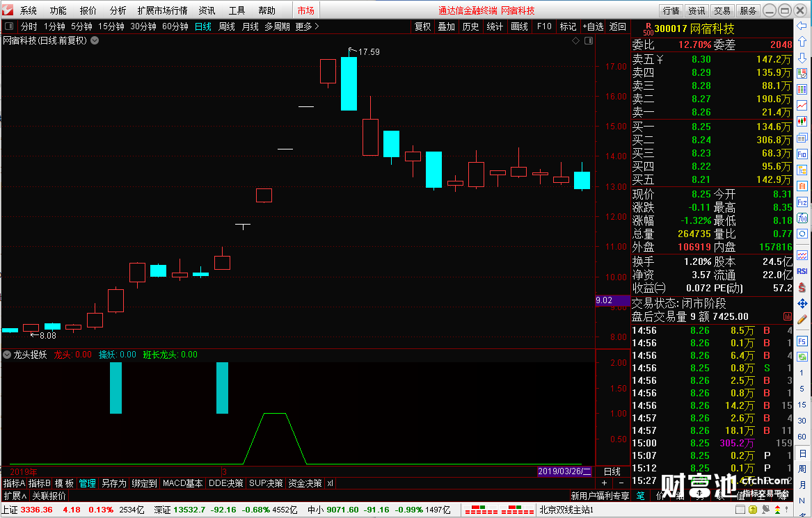Switch to the 市场 tab
Screen dimensions: 812x518
(x=305, y=10)
